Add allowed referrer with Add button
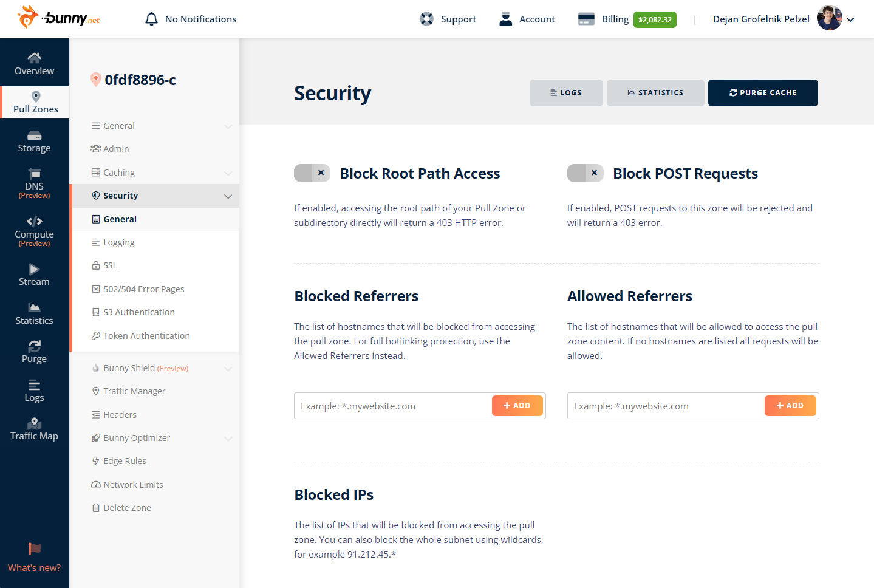874x588 pixels. (790, 406)
